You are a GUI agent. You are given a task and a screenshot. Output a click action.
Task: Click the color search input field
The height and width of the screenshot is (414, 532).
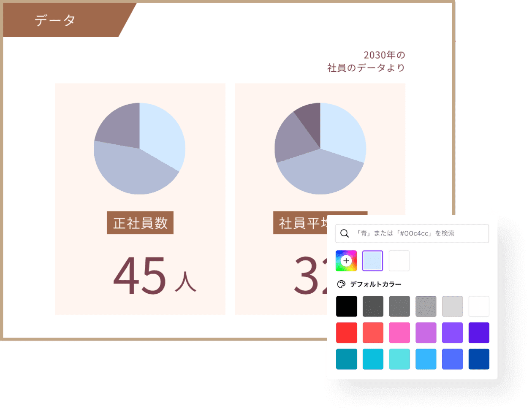click(412, 233)
